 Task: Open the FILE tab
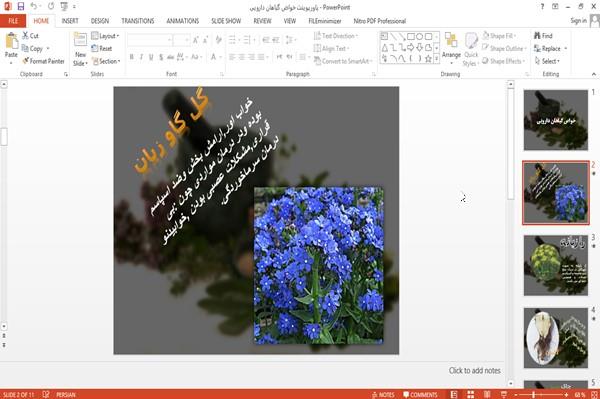[13, 21]
